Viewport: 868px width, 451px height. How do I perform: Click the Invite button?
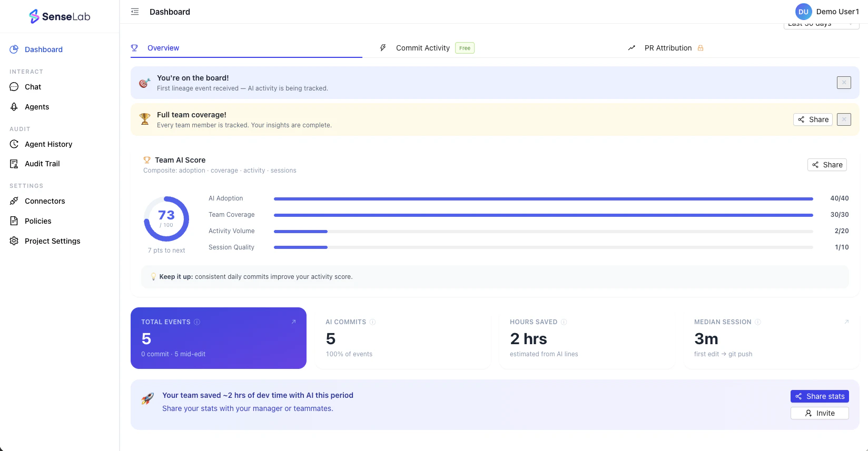[x=820, y=413]
